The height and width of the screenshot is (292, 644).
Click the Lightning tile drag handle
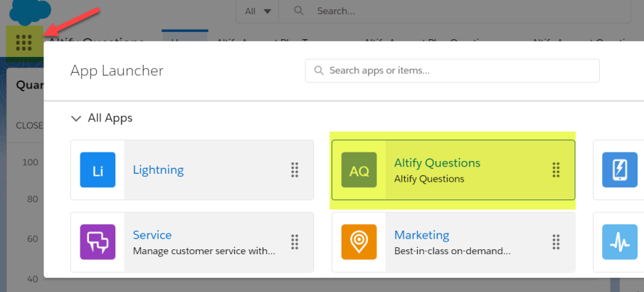click(x=295, y=170)
